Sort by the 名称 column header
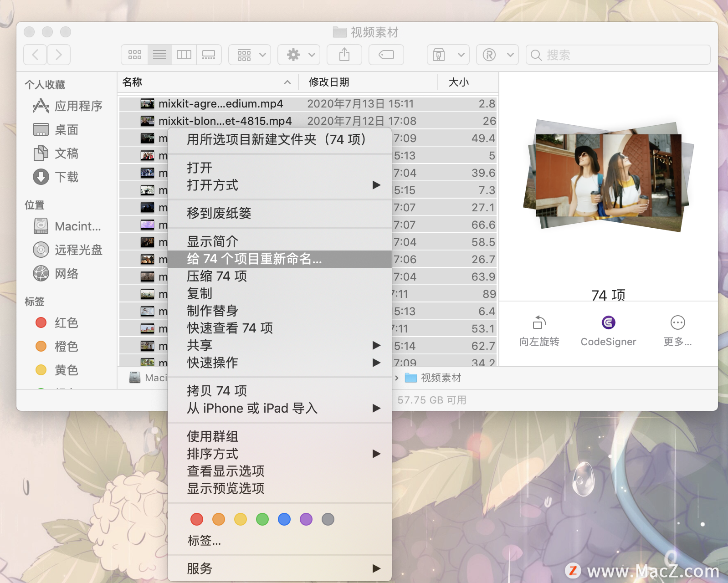 point(207,82)
